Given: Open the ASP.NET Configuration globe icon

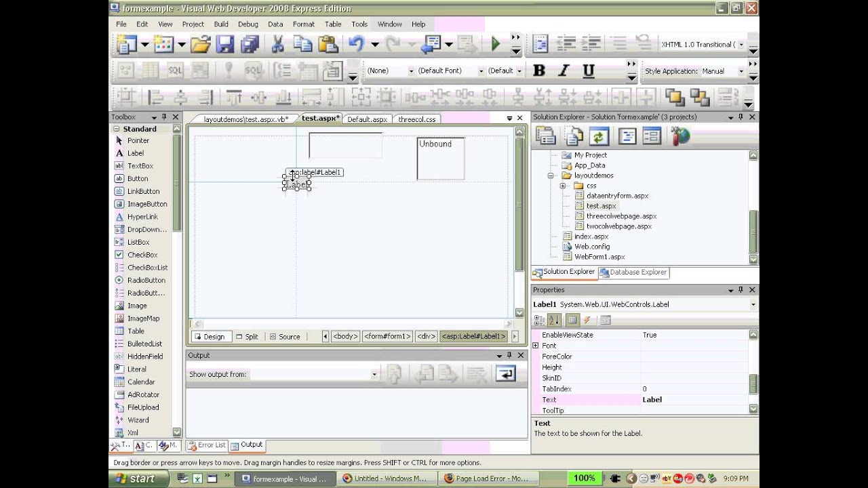Looking at the screenshot, I should click(680, 136).
